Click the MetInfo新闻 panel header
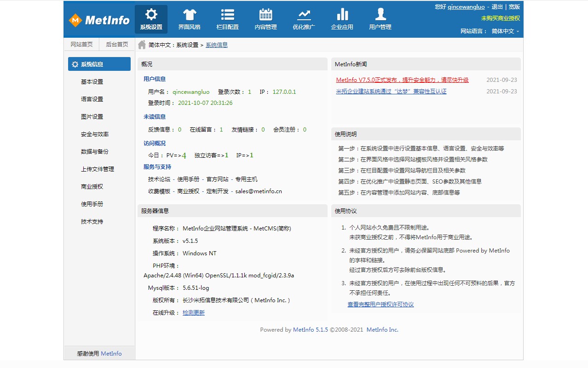This screenshot has width=588, height=368. coord(426,64)
